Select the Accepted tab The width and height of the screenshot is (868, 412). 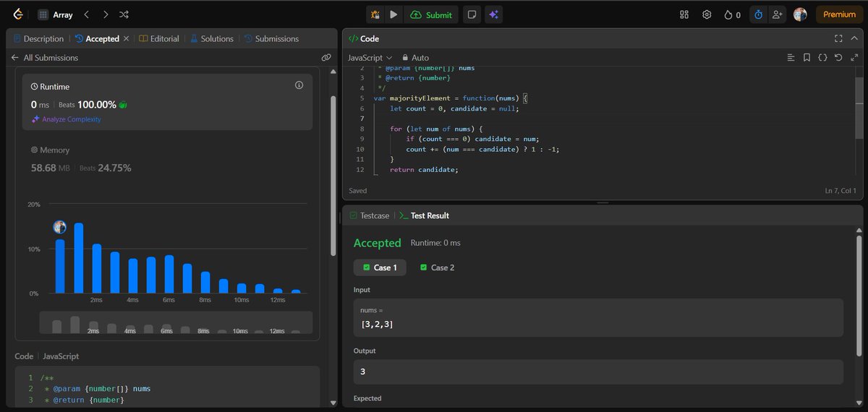tap(97, 39)
